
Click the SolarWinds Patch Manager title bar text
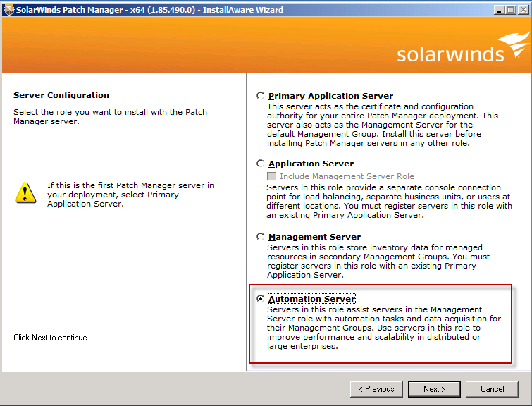tap(149, 10)
